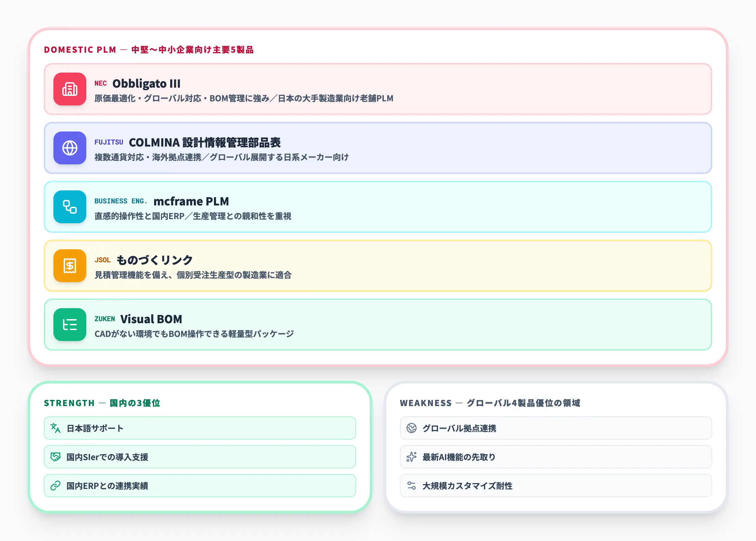
Task: Click the description starting 原価最適化・グローバル対応
Action: [x=244, y=99]
